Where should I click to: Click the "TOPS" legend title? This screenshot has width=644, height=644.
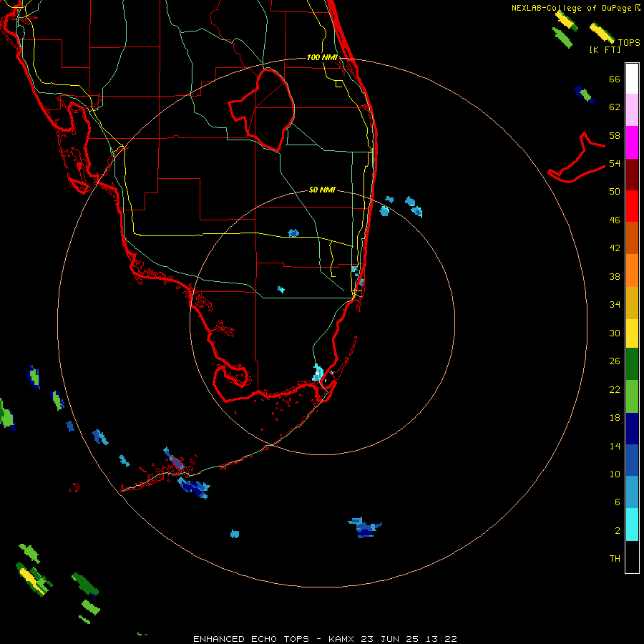pos(629,42)
